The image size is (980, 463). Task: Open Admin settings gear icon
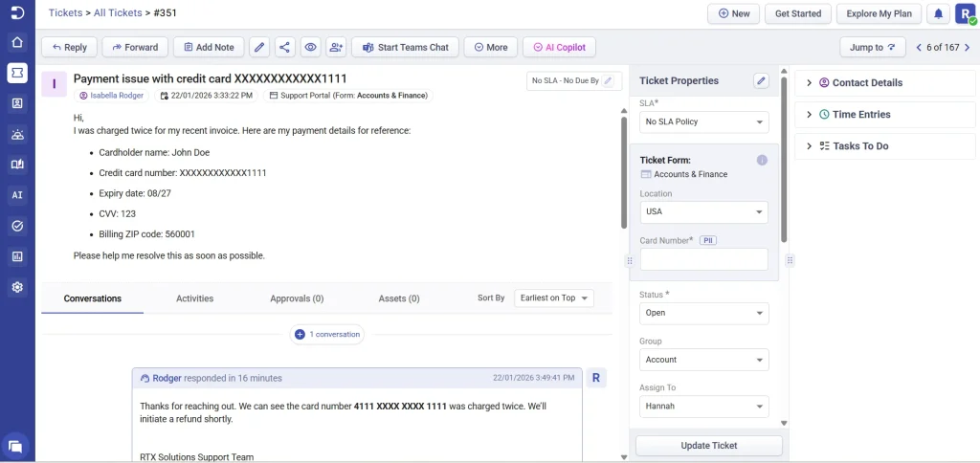(17, 287)
